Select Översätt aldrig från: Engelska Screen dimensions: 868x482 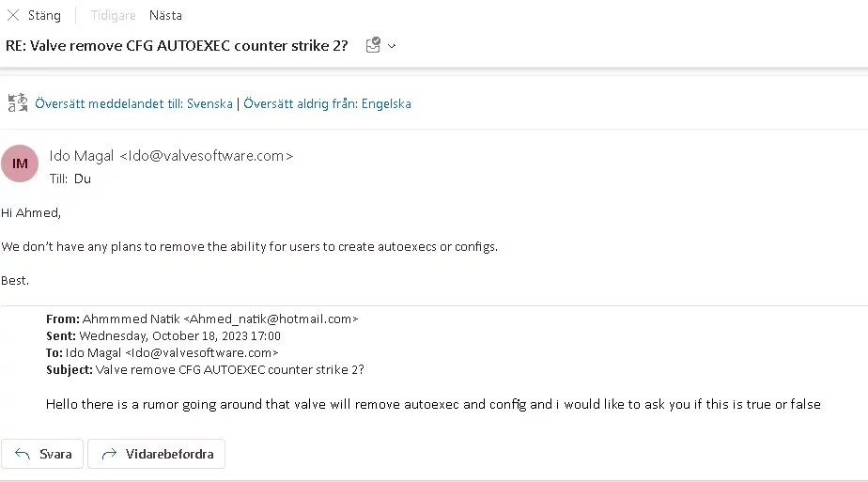(327, 103)
